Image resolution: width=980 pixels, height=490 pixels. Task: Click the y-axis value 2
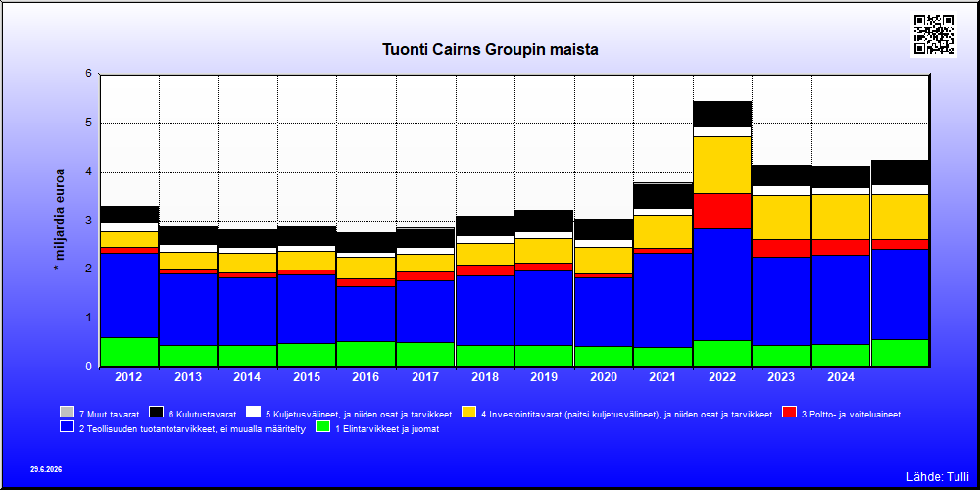coord(88,269)
